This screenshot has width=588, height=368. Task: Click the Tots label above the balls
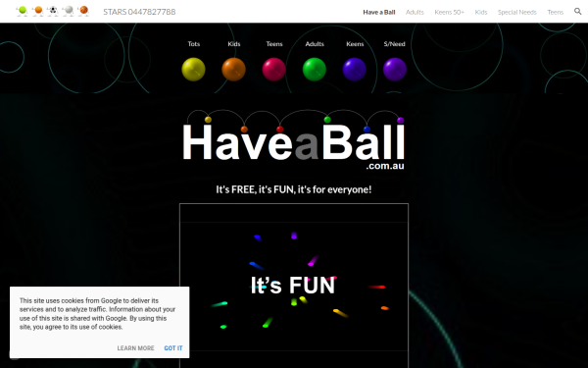(x=193, y=44)
